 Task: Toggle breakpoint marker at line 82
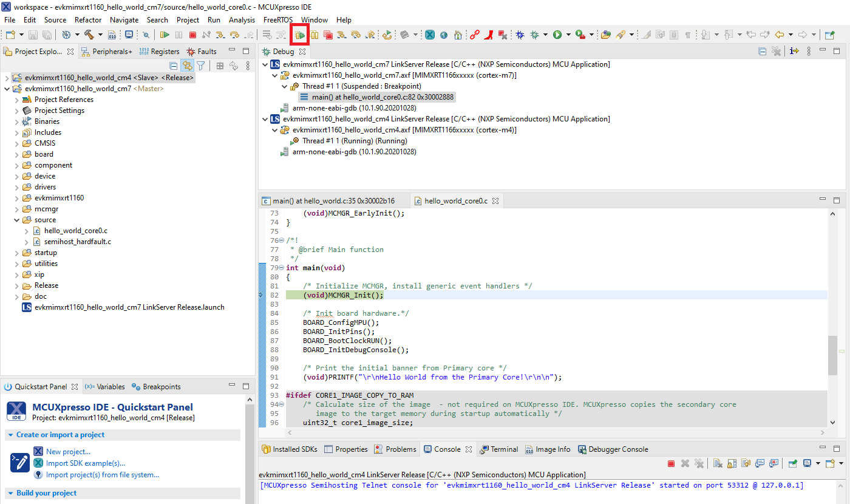point(261,295)
